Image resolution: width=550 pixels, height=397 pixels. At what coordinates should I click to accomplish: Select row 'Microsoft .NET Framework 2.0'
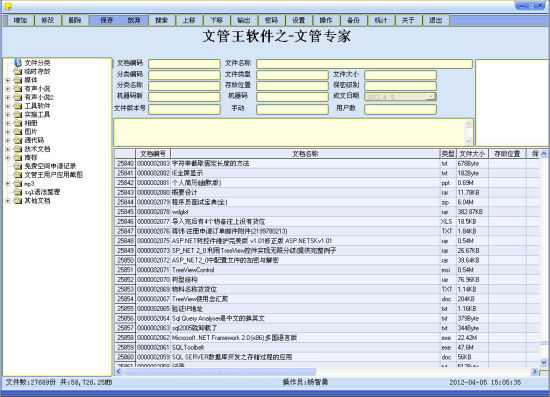pos(327,338)
